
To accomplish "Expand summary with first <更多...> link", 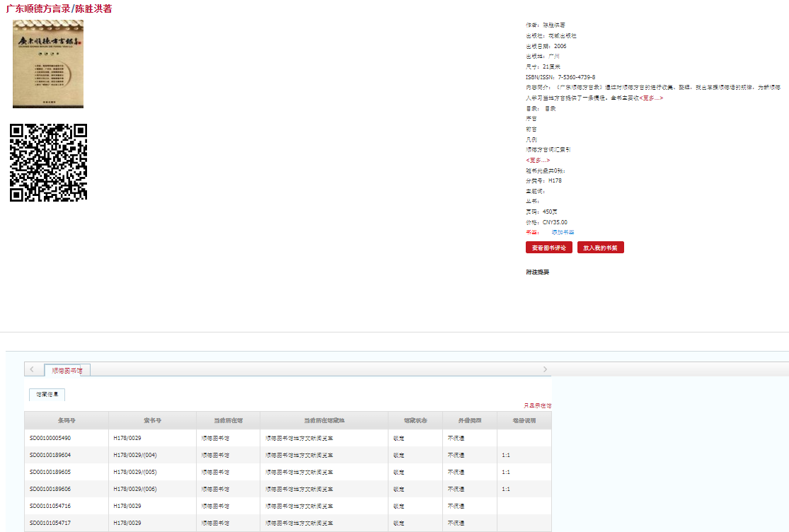I will coord(651,98).
